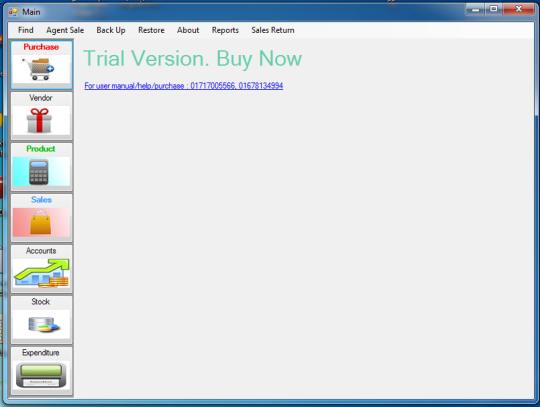The width and height of the screenshot is (540, 407).
Task: Minimize the Main window
Action: point(476,9)
